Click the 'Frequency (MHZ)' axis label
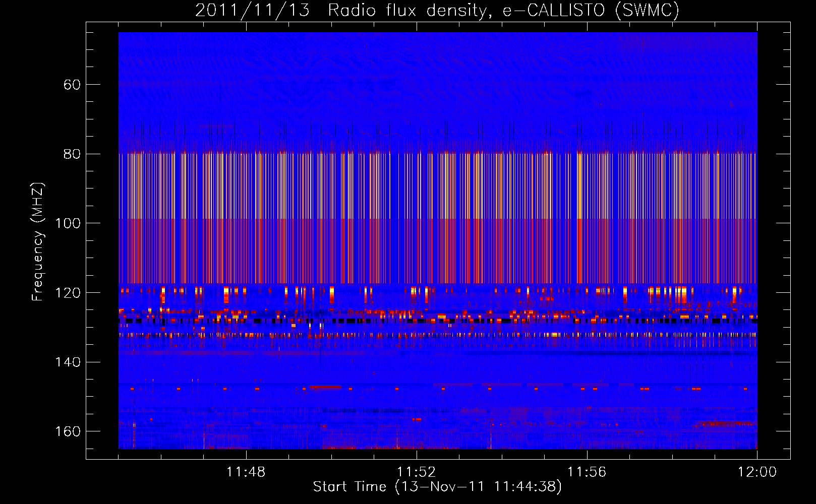 (38, 242)
